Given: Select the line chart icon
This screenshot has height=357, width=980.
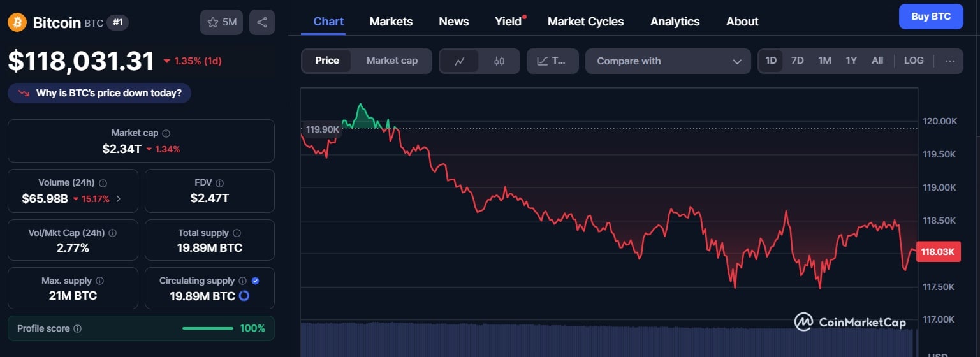Looking at the screenshot, I should pos(459,61).
